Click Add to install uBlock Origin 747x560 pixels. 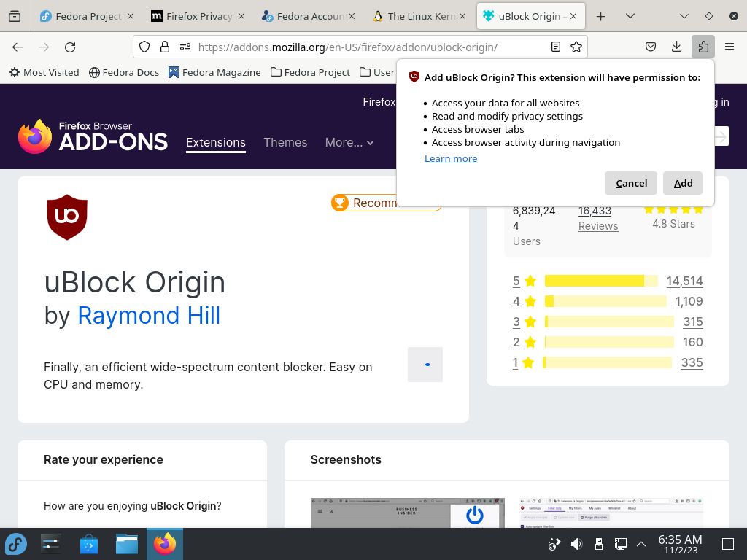683,183
